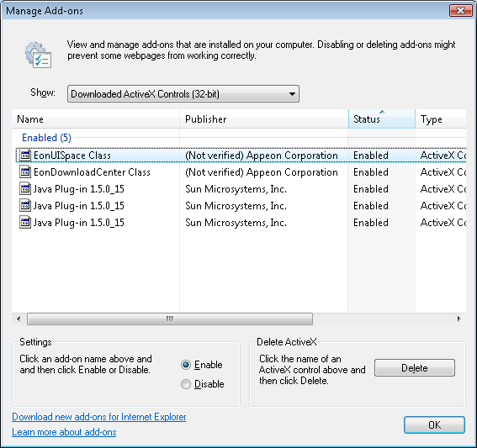477x448 pixels.
Task: Sort list by Publisher column header
Action: click(264, 119)
